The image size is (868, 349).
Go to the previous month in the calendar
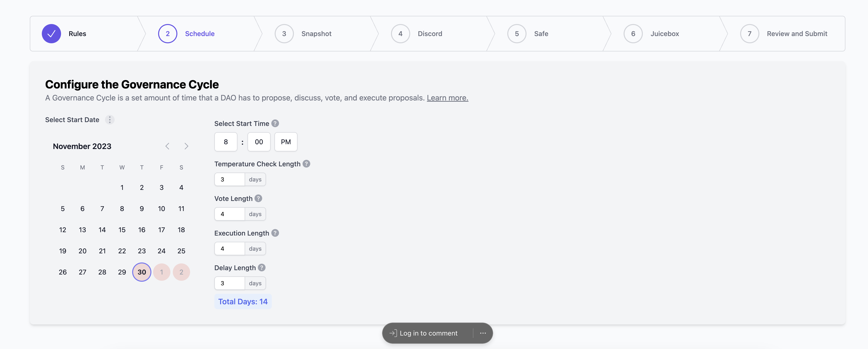pos(167,146)
